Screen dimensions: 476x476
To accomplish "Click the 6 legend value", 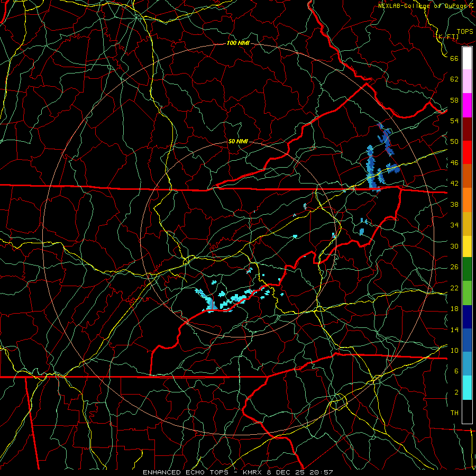I will [456, 371].
